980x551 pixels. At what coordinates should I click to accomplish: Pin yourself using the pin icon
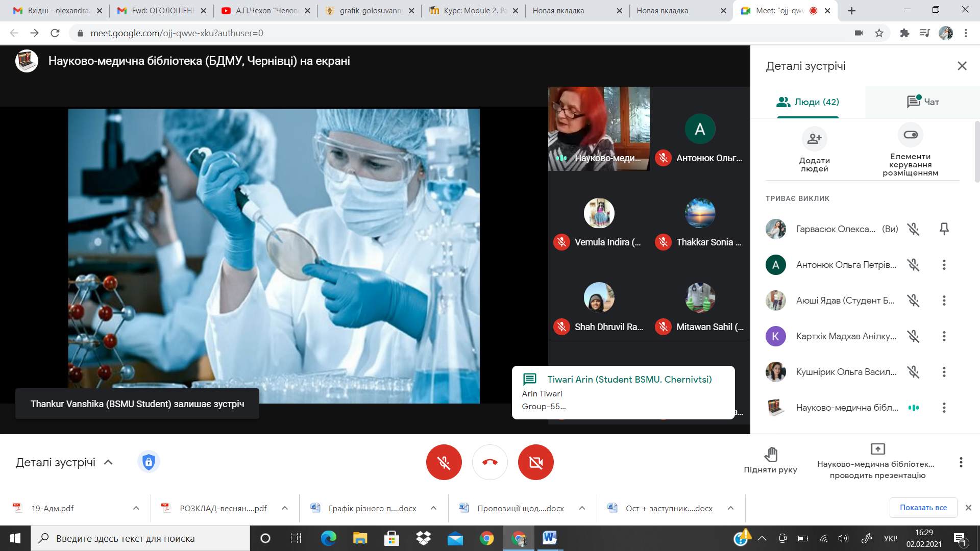coord(944,229)
